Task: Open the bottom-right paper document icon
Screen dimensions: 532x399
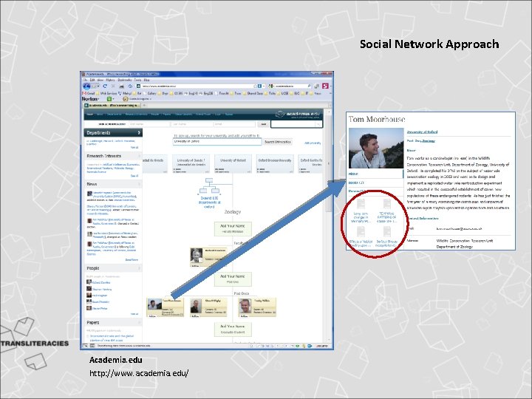Action: [x=386, y=233]
